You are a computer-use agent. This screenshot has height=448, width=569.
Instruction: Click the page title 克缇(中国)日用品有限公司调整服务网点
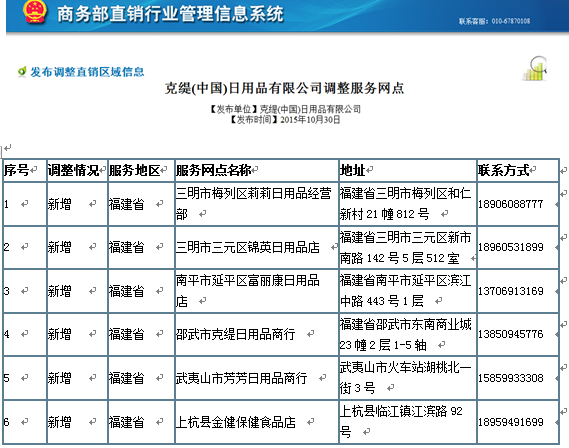click(284, 88)
